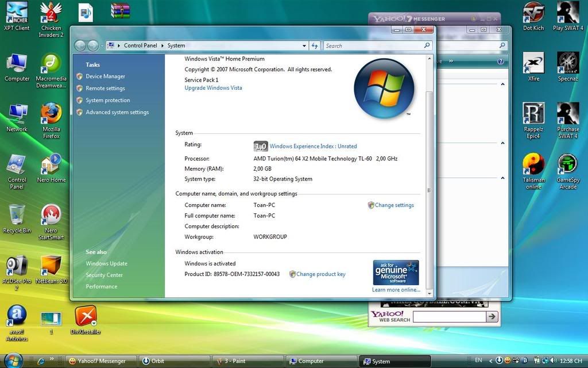Open Windows Update under See also
588x368 pixels.
tap(106, 263)
